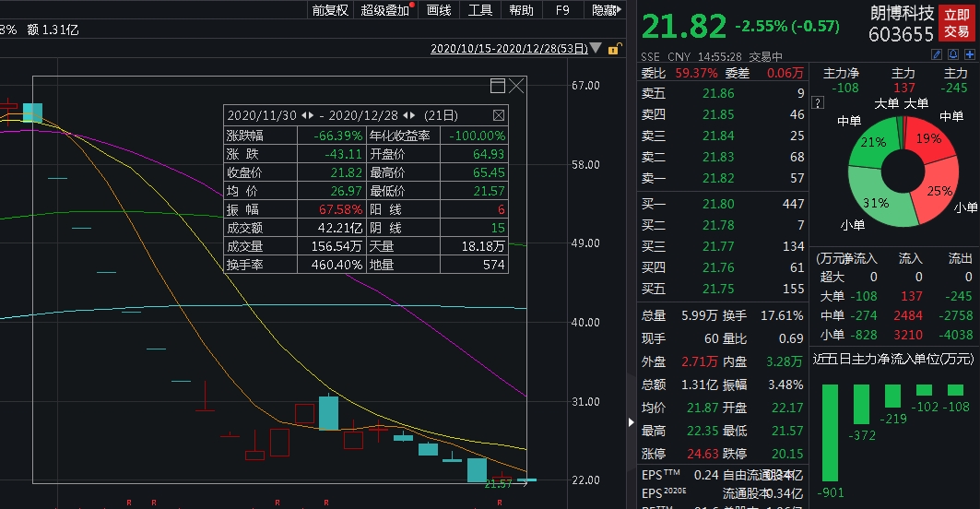The image size is (980, 509).
Task: Close the interval statistics table with boxed X
Action: point(499,115)
